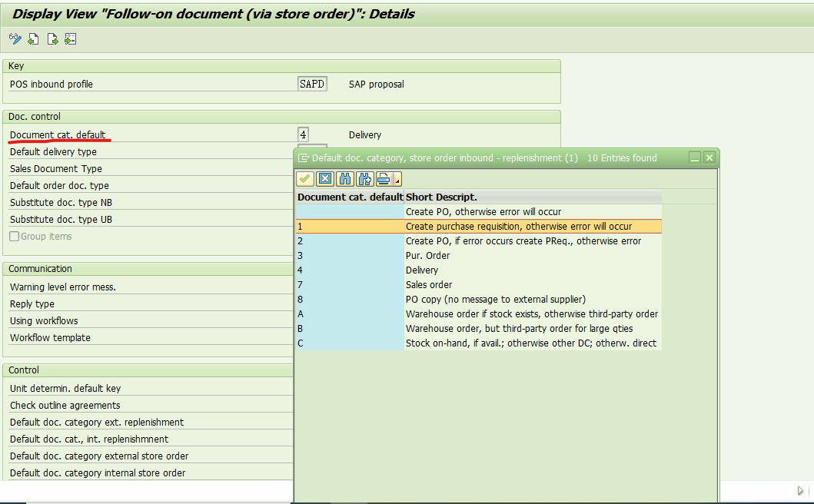Close the value help popup window
Screen dimensions: 814x504
click(x=709, y=157)
